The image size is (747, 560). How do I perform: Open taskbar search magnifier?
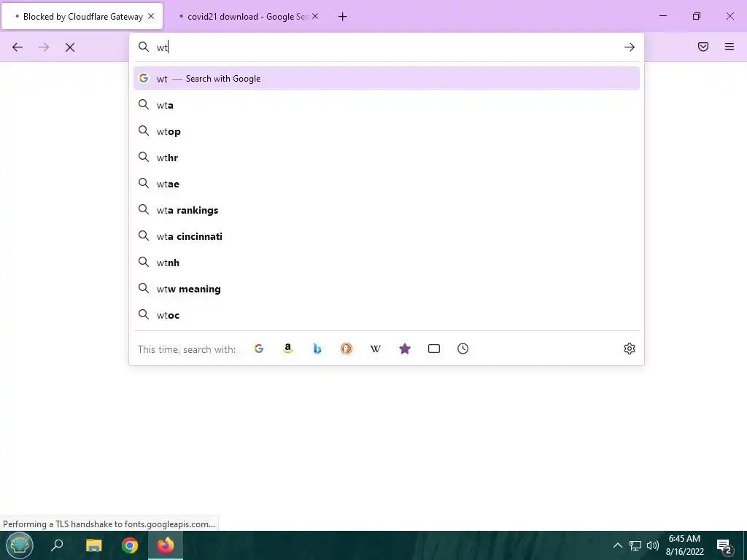point(57,545)
